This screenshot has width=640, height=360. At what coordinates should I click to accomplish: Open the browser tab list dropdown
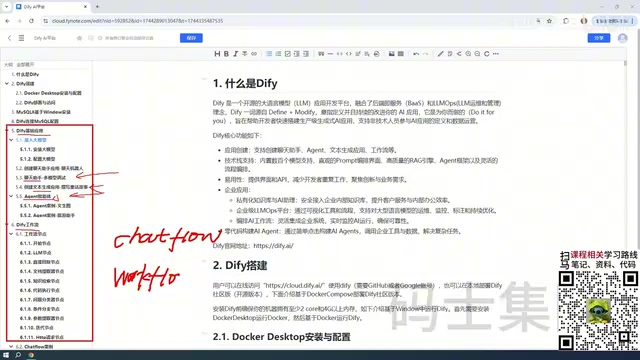click(x=6, y=7)
